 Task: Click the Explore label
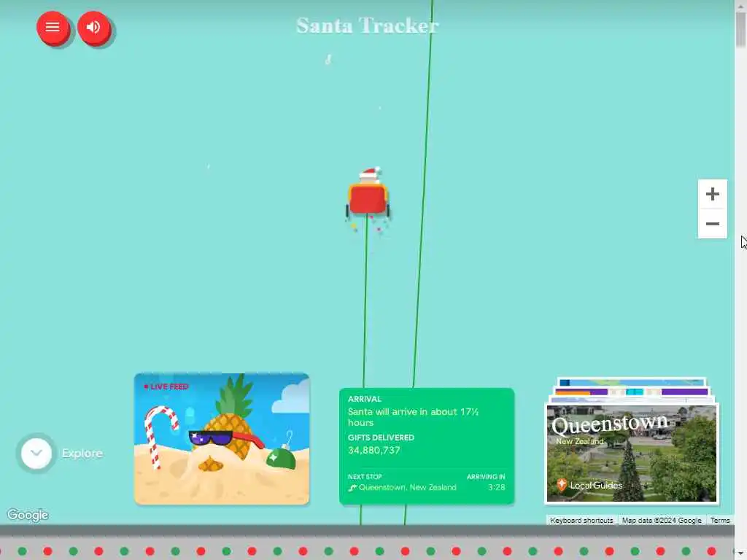[82, 454]
